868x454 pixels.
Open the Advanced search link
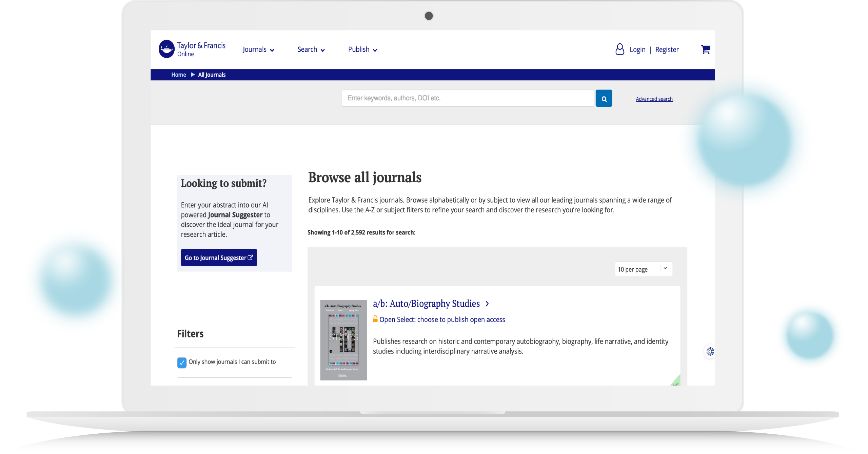coord(654,99)
